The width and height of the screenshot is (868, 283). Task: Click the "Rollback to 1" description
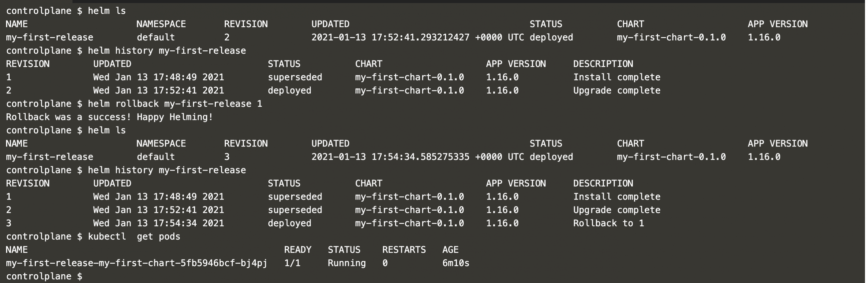[608, 223]
